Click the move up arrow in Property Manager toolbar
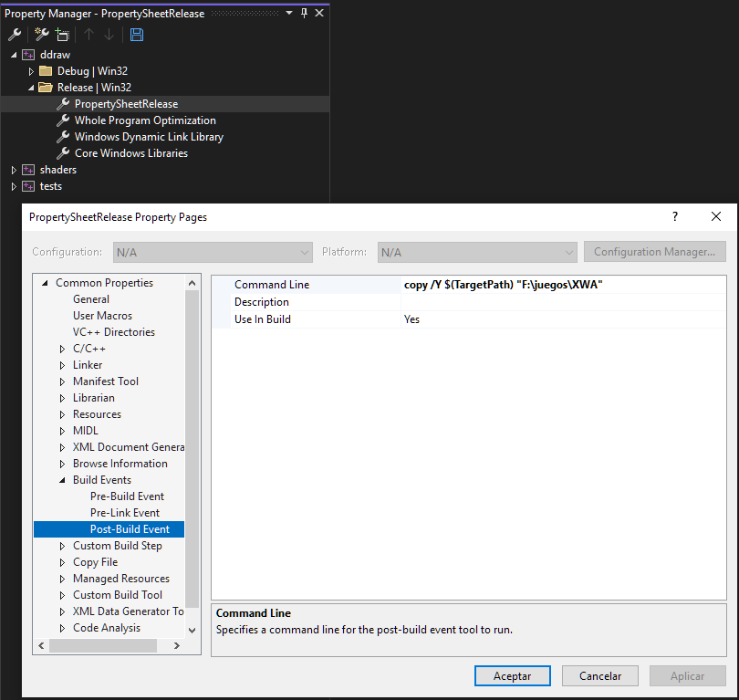 88,35
